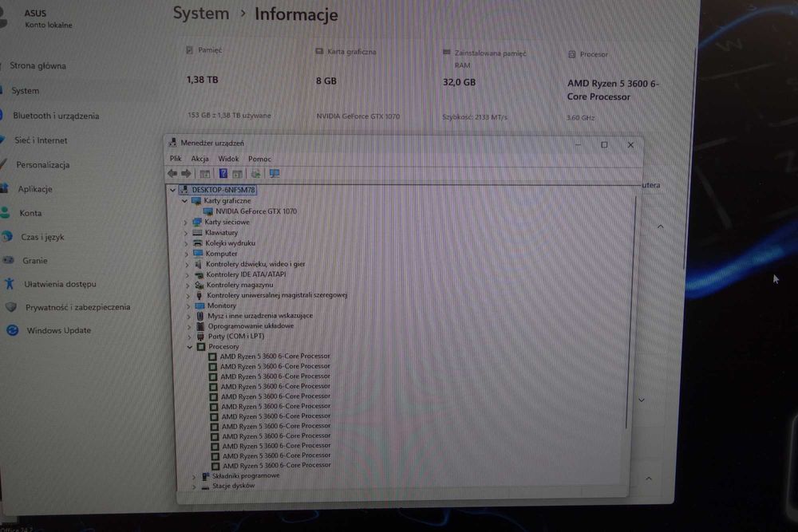Click the Settings window vertical scrollbar
Screen dimensions: 798x532
[689, 159]
